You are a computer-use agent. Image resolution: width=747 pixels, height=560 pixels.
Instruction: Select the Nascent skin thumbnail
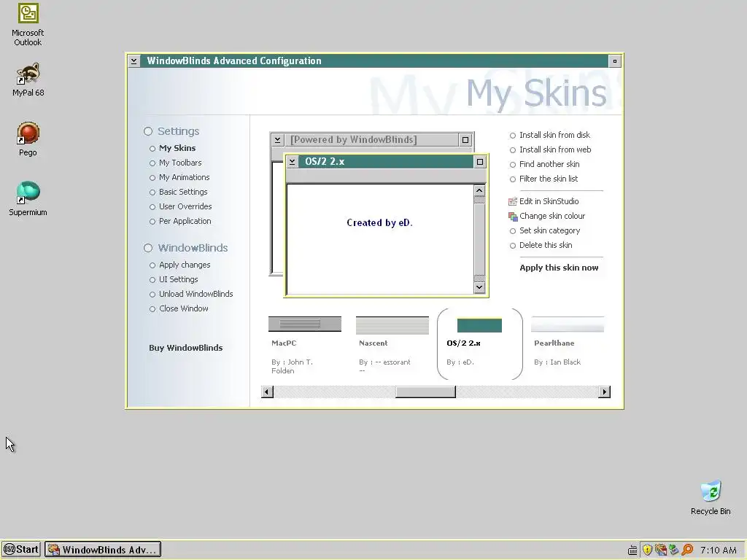(392, 325)
